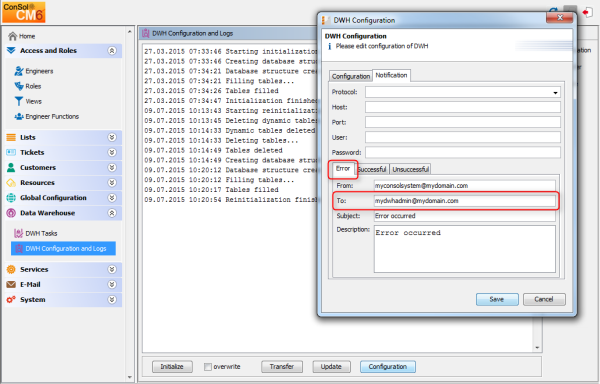Expand the Customers section chevron
The height and width of the screenshot is (384, 600).
pyautogui.click(x=112, y=168)
